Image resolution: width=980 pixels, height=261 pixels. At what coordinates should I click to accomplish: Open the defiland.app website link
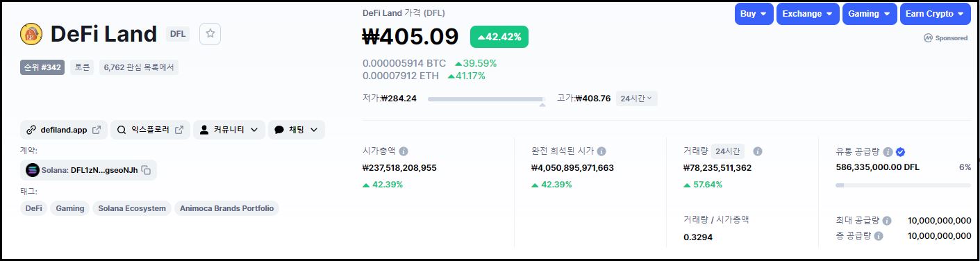tap(64, 130)
